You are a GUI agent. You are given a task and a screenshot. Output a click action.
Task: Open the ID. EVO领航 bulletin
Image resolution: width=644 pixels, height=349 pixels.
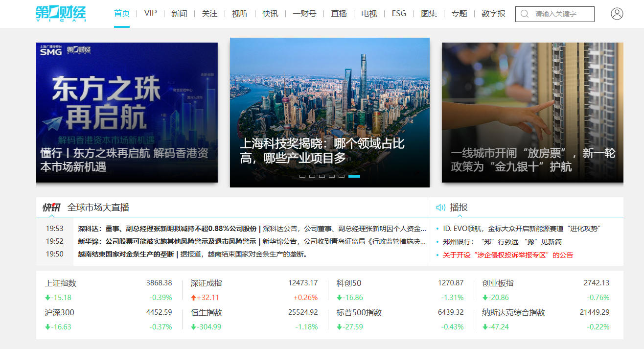[x=522, y=229]
